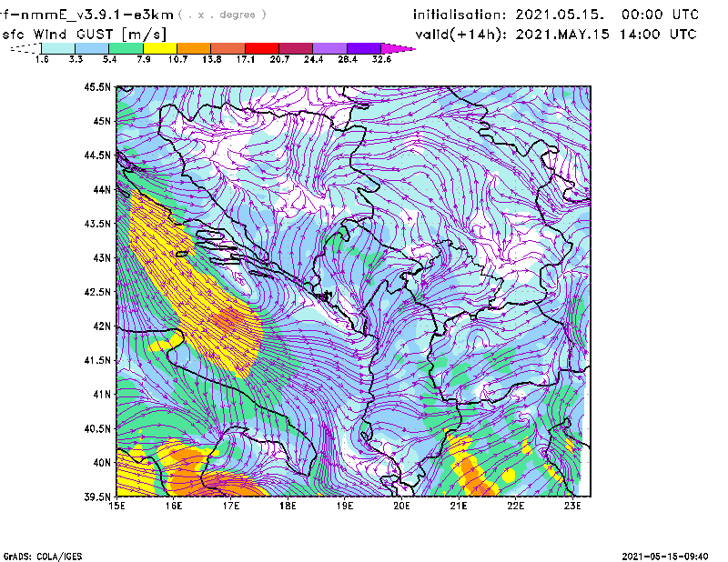The height and width of the screenshot is (562, 728).
Task: Click the violet 28.4–32.6 legend swatch
Action: click(x=364, y=48)
